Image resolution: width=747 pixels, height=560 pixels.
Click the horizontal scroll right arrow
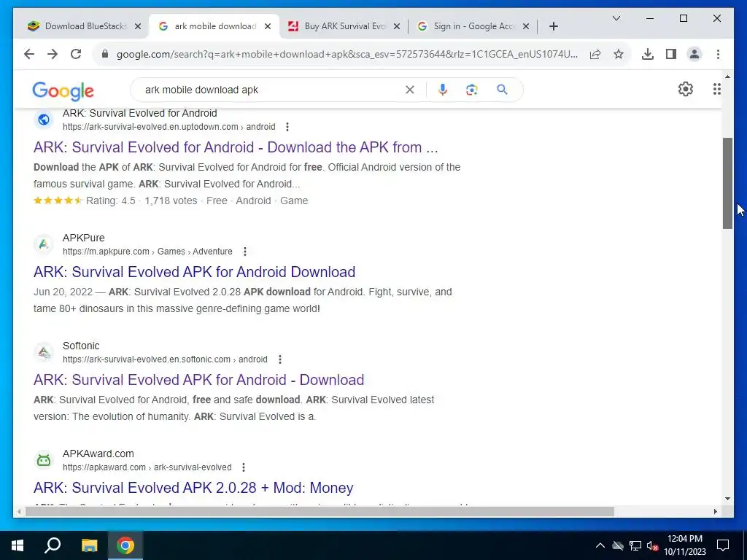coord(715,512)
